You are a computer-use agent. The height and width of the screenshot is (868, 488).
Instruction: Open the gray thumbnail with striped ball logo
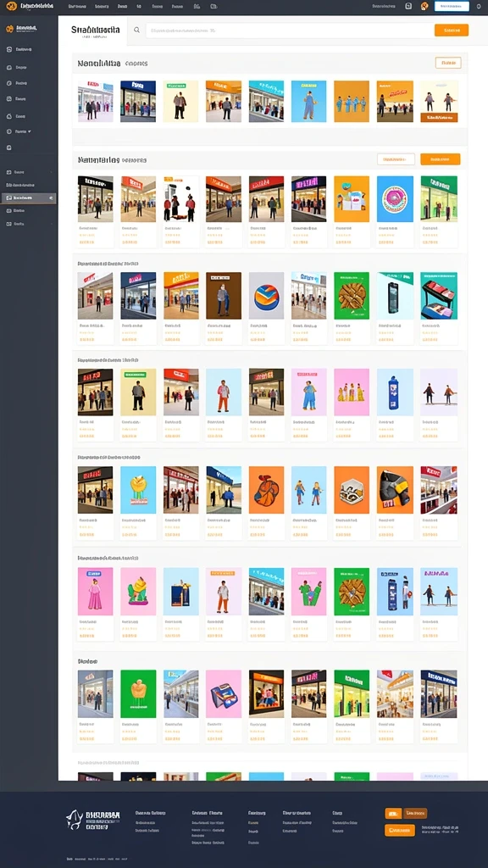pyautogui.click(x=266, y=296)
